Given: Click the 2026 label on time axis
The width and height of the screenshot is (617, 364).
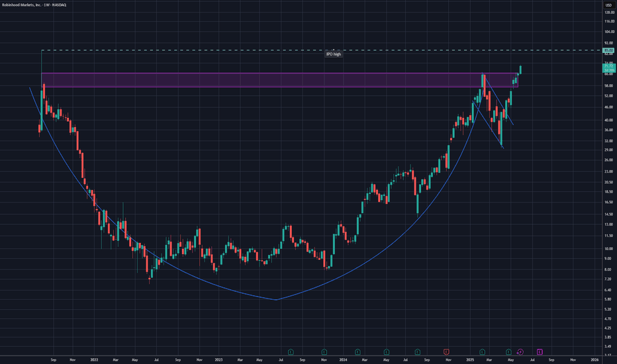Looking at the screenshot, I should (594, 359).
